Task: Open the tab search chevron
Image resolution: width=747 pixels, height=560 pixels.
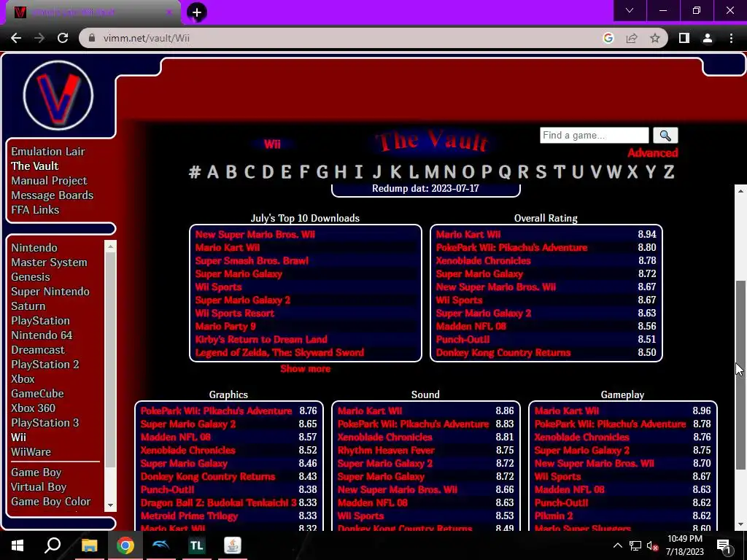Action: pos(630,10)
